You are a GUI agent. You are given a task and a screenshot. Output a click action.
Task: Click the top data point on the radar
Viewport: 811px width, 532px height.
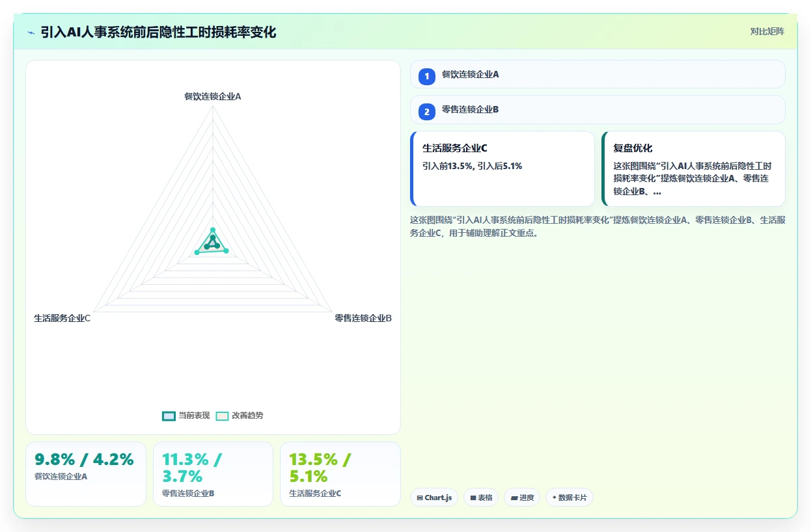(213, 230)
